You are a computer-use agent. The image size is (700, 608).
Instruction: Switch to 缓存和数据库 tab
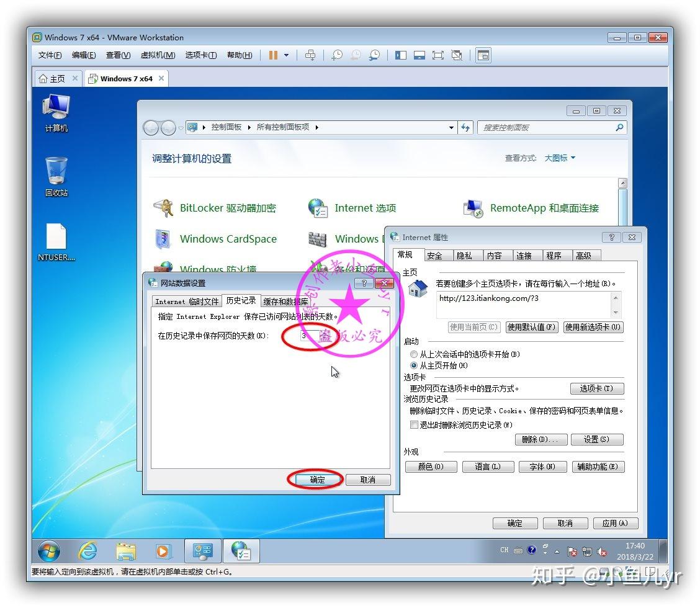(285, 302)
